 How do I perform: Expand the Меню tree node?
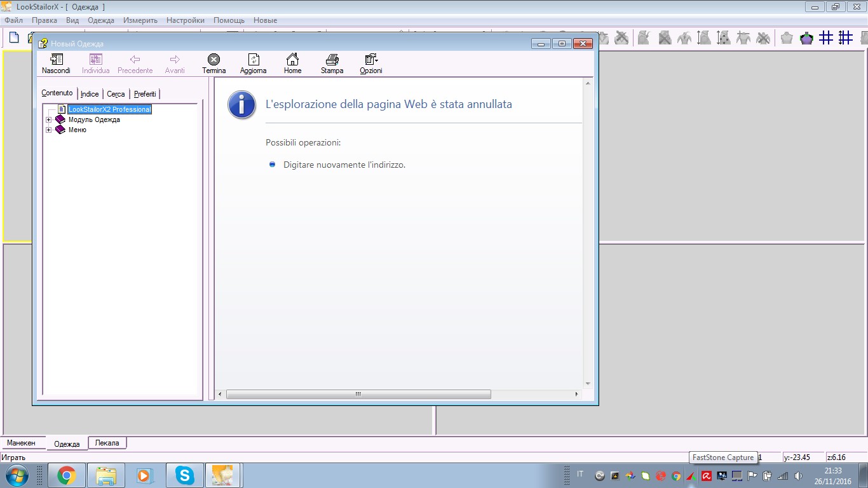click(x=49, y=130)
